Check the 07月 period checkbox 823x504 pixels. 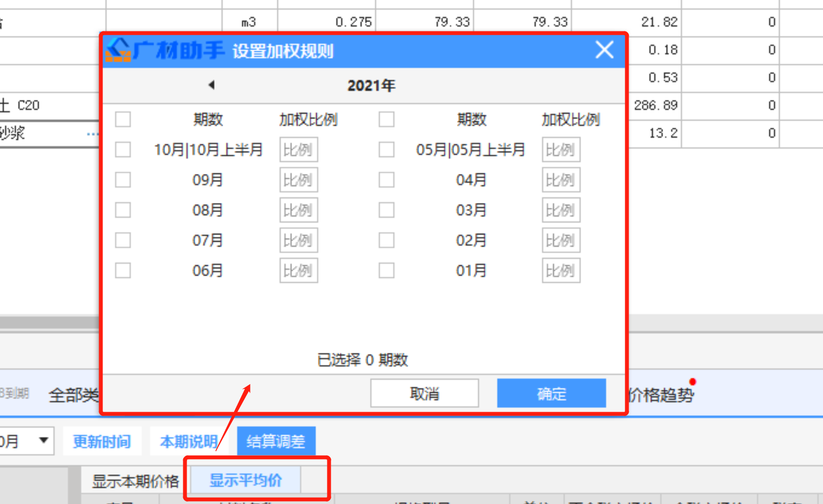click(123, 240)
